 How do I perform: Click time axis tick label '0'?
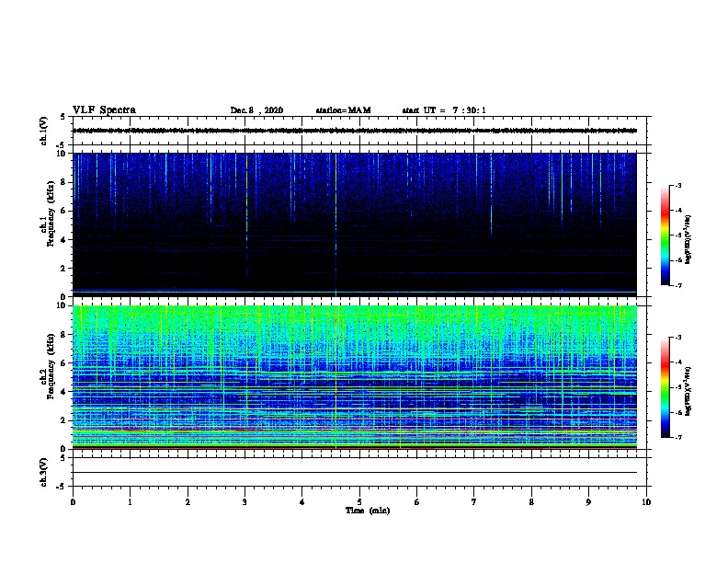(73, 502)
